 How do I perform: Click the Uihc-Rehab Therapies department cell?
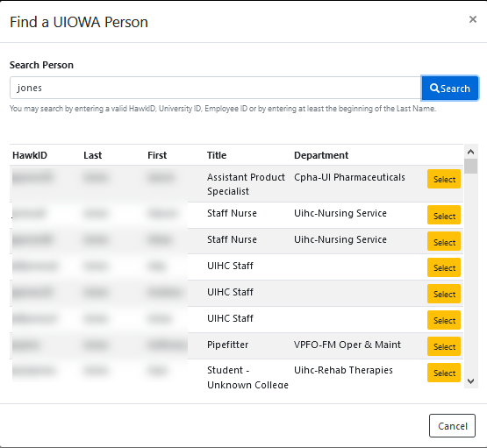click(x=343, y=370)
